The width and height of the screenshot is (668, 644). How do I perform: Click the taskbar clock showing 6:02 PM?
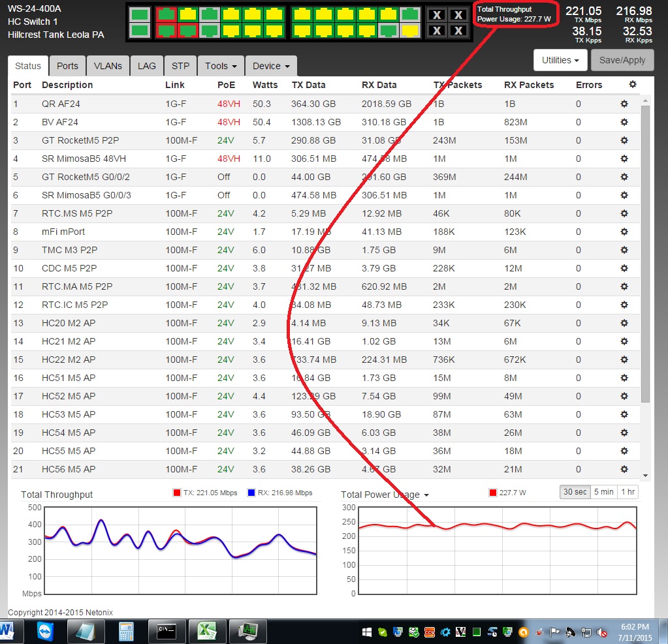point(635,632)
